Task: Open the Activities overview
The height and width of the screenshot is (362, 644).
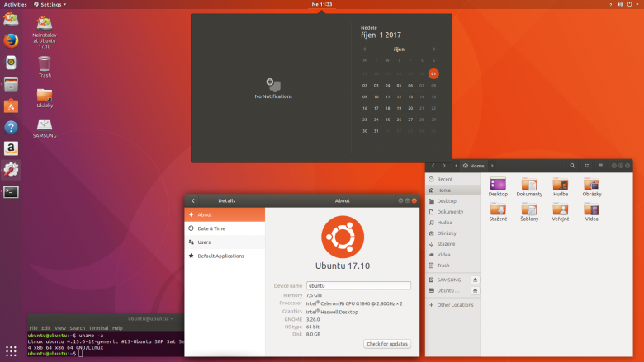Action: pyautogui.click(x=15, y=4)
